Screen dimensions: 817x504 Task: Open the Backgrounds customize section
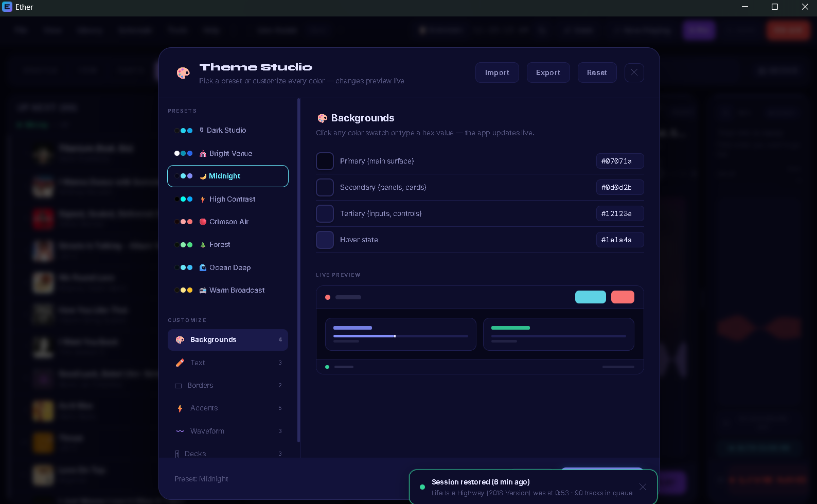point(228,340)
